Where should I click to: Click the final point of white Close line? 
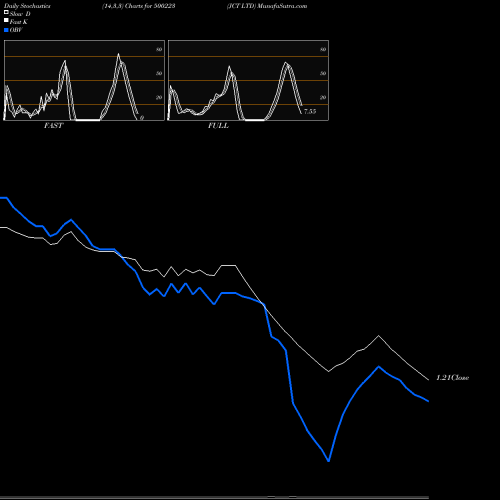[428, 380]
